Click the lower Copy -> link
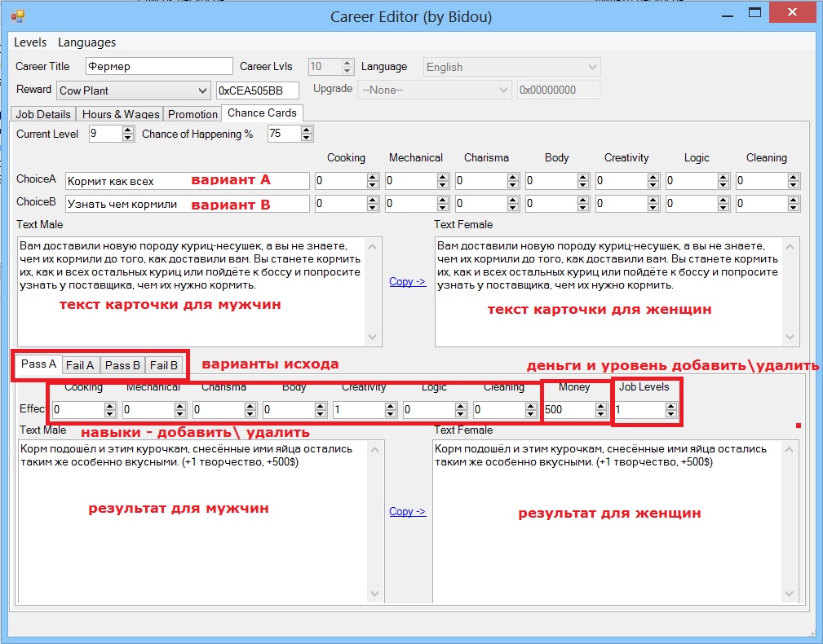Viewport: 823px width, 644px height. pos(407,512)
